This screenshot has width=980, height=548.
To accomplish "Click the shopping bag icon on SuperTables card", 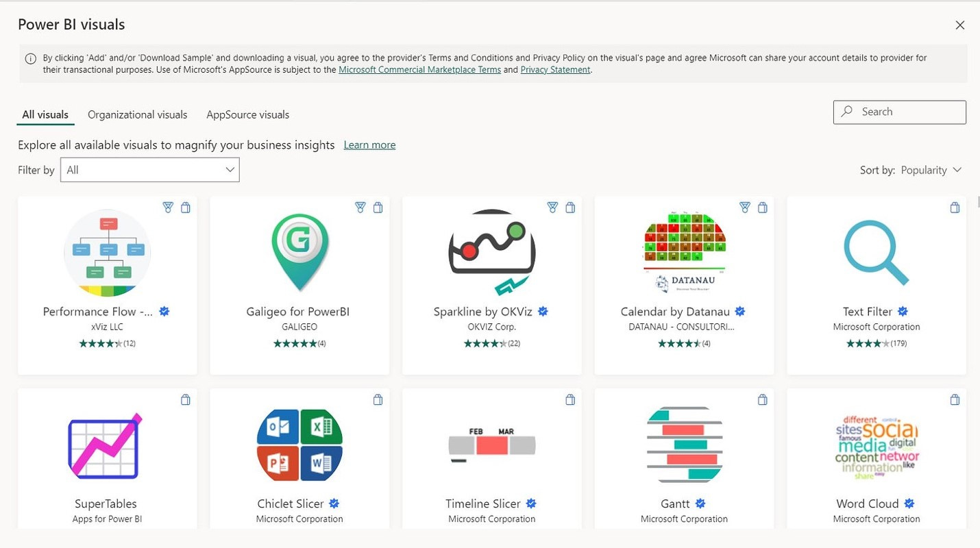I will pyautogui.click(x=186, y=400).
